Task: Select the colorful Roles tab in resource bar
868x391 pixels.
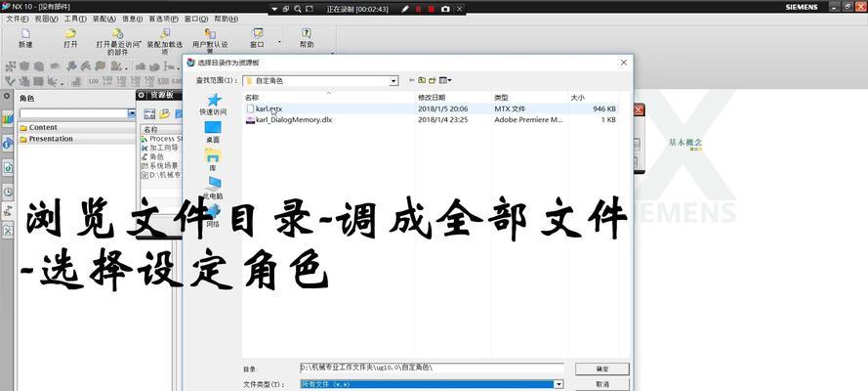Action: coord(7,118)
